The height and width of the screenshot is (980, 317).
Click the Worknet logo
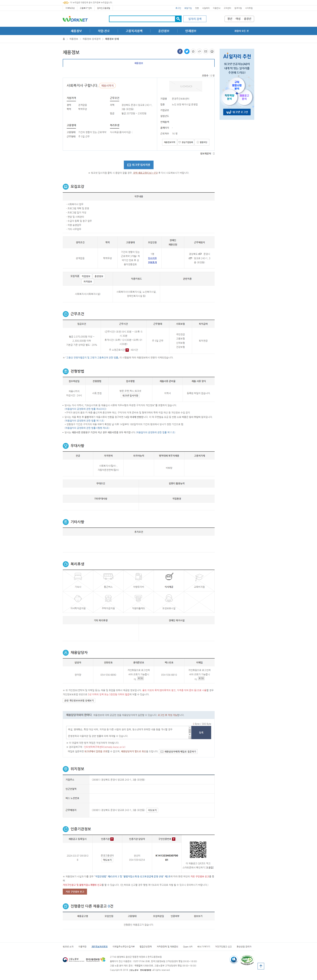(75, 19)
